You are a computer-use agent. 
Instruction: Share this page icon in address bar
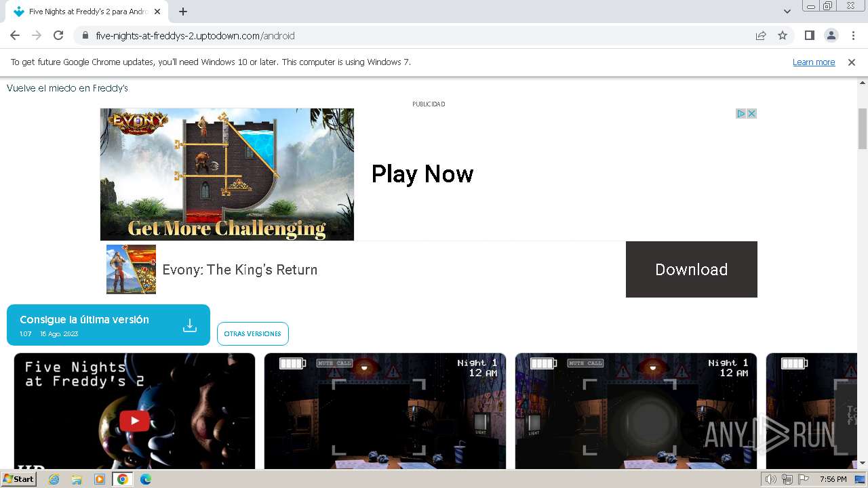click(761, 35)
